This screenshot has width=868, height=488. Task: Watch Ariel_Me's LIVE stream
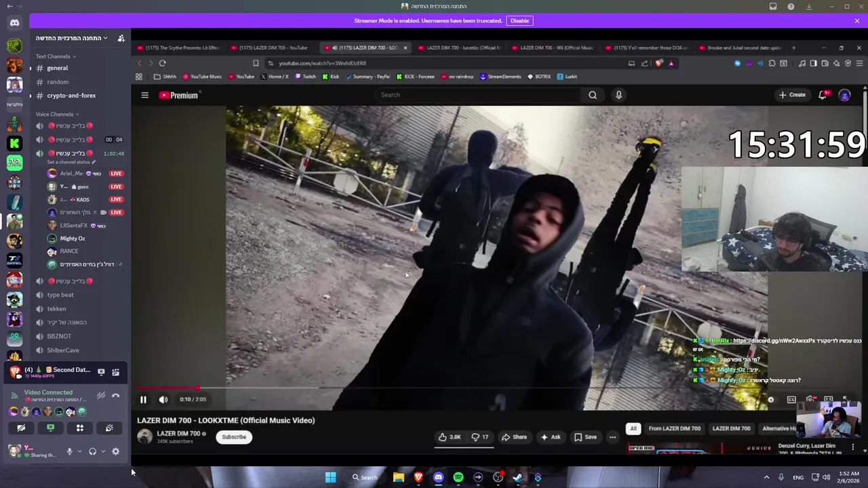tap(116, 174)
